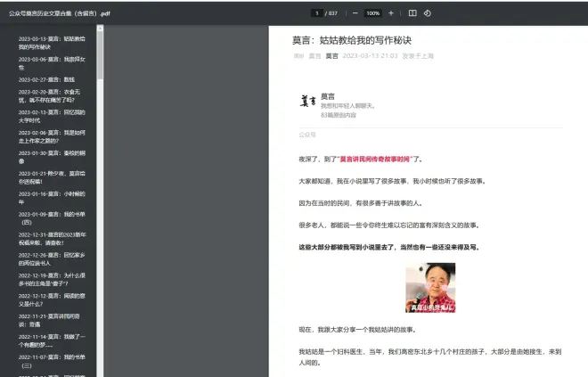Viewport: 588px width, 377px height.
Task: Click the rotate page icon
Action: coord(428,13)
